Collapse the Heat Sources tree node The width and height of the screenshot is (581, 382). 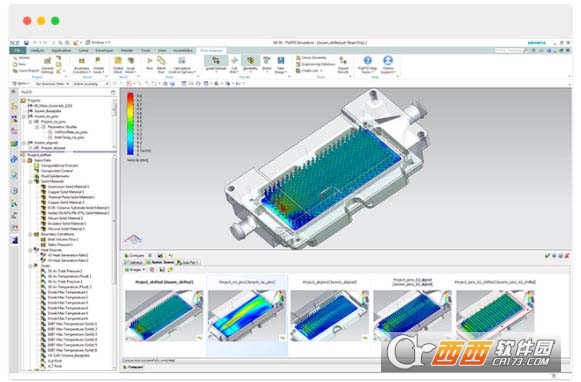(31, 250)
